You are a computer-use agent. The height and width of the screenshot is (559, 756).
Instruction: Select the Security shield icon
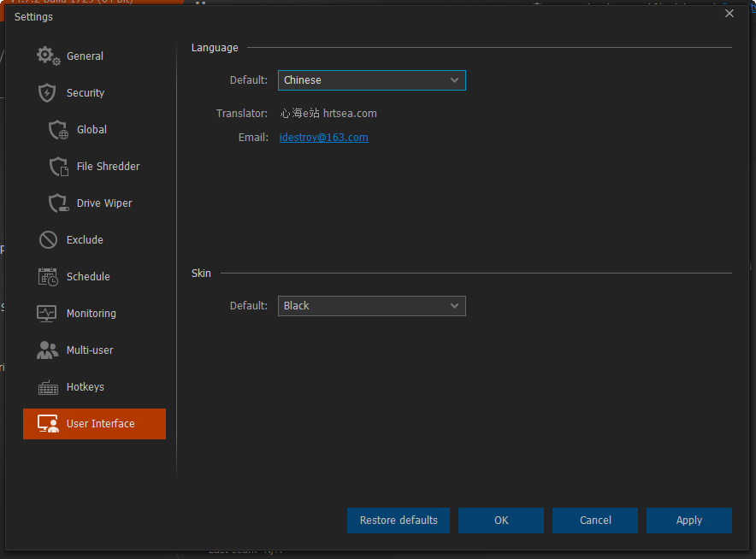click(47, 92)
